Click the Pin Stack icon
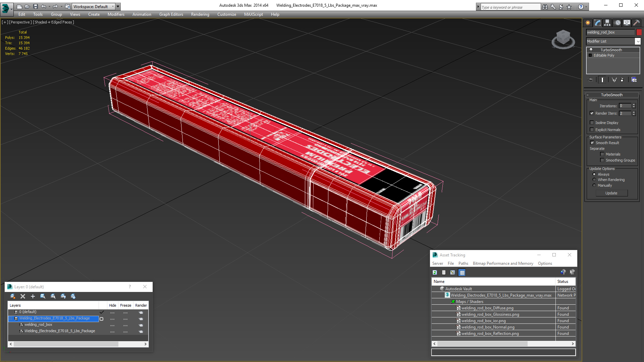644x362 pixels. click(591, 80)
